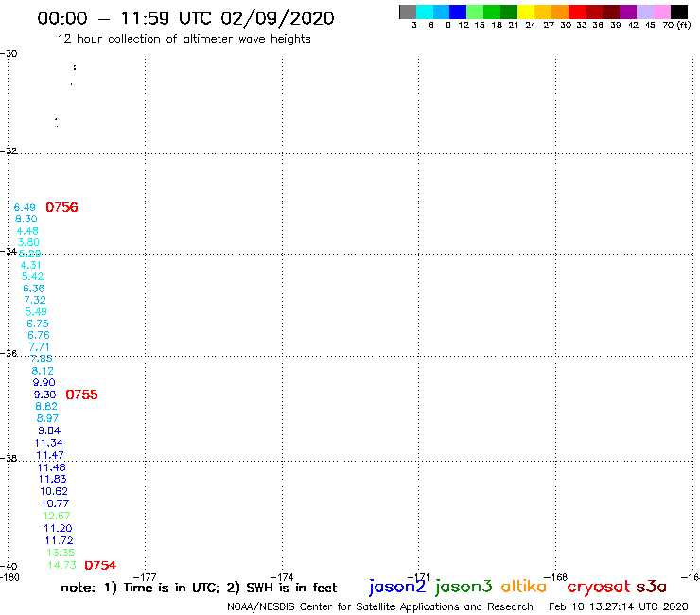Click the 11.48 wave height reading
This screenshot has height=615, width=700.
click(x=51, y=467)
